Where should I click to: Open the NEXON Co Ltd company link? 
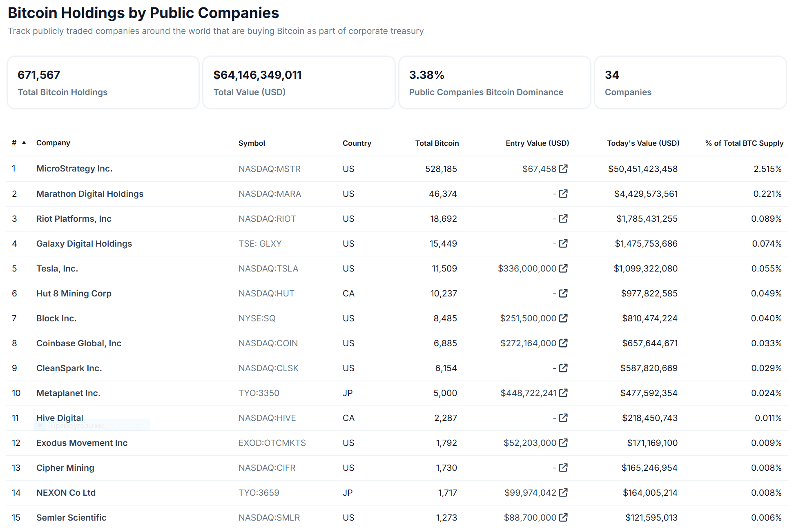(66, 493)
